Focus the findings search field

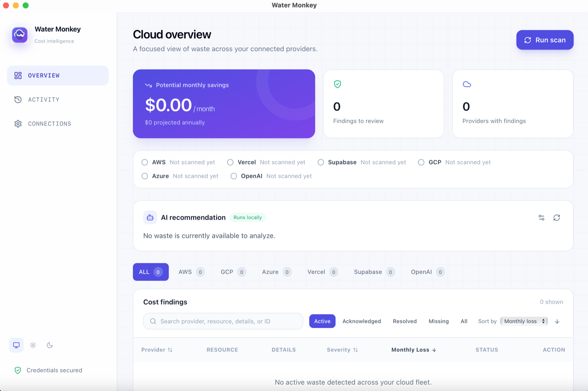[x=223, y=321]
